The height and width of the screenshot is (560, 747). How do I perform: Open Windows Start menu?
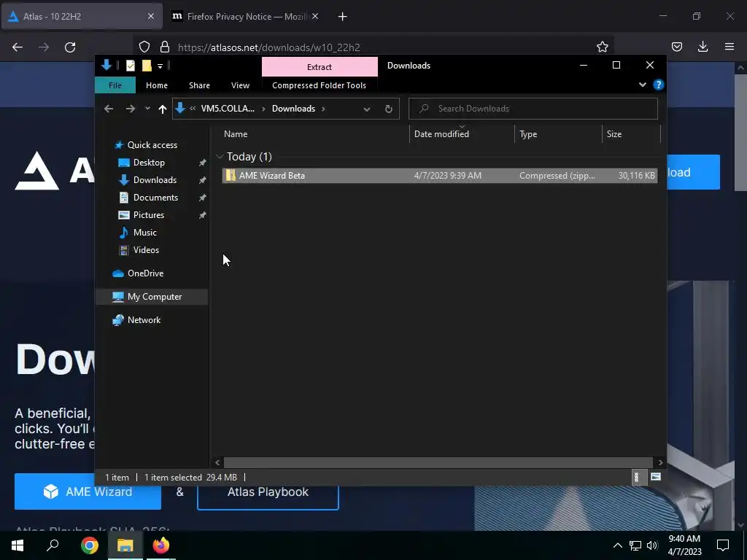tap(18, 545)
